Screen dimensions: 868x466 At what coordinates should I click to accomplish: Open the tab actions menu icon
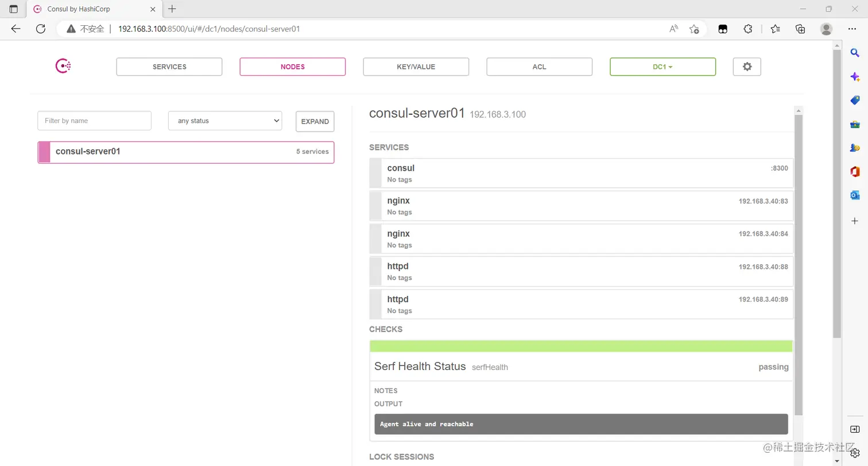(14, 9)
